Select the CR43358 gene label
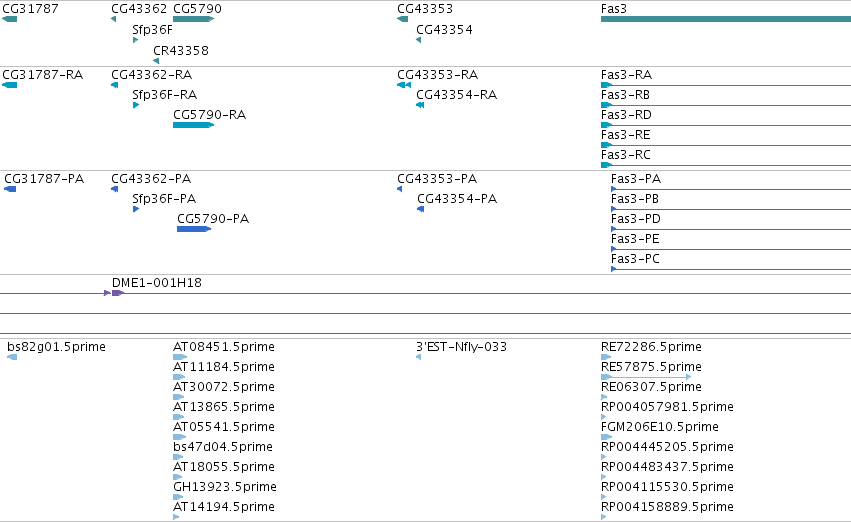Image resolution: width=851 pixels, height=522 pixels. [x=181, y=50]
